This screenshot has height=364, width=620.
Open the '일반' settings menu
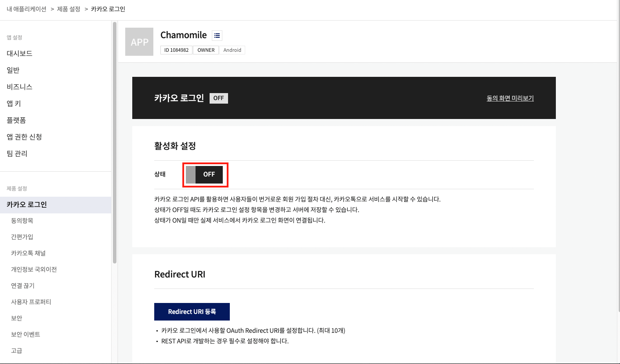click(x=13, y=70)
